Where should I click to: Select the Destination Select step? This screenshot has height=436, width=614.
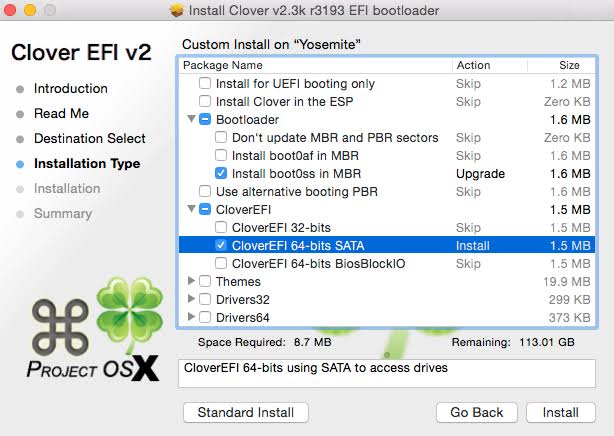click(x=90, y=139)
